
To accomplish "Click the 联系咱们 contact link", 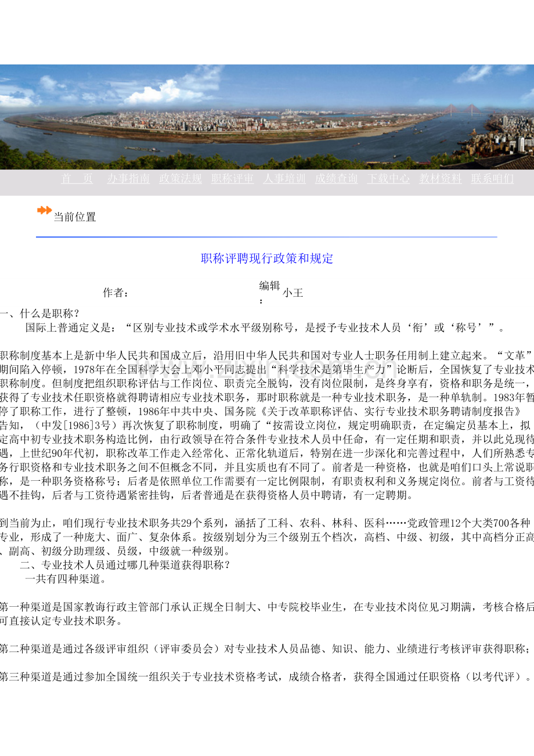I will 492,179.
